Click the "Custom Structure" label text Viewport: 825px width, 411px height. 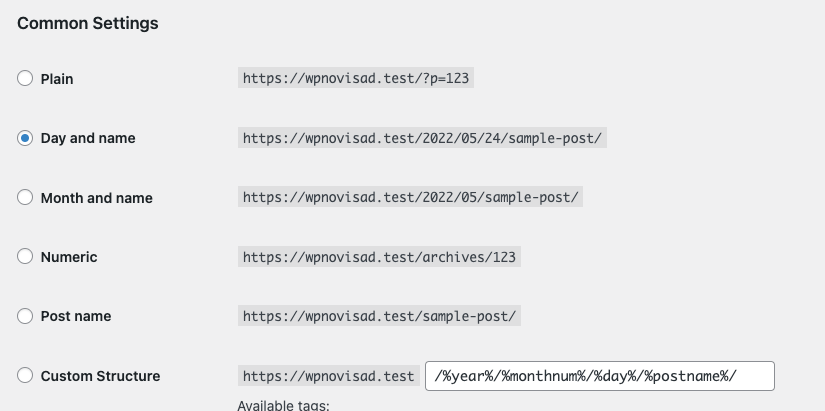click(100, 376)
